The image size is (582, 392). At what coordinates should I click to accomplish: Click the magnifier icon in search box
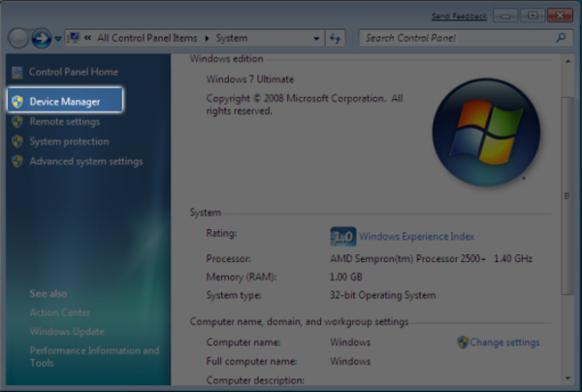coord(560,39)
